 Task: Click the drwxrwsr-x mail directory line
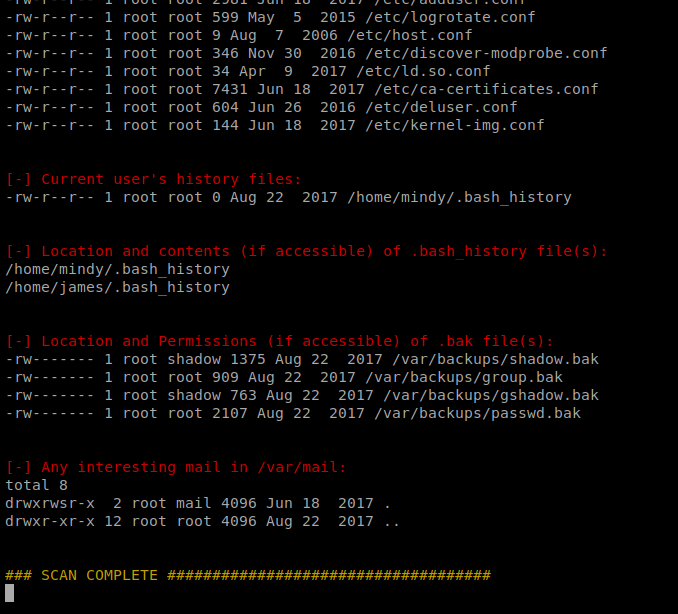[x=198, y=503]
